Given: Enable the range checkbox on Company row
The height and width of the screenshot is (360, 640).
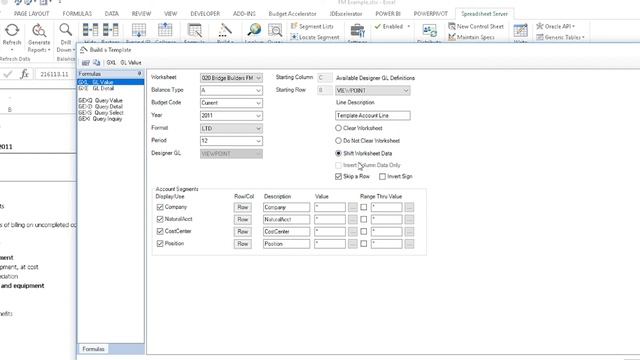Looking at the screenshot, I should click(x=364, y=207).
